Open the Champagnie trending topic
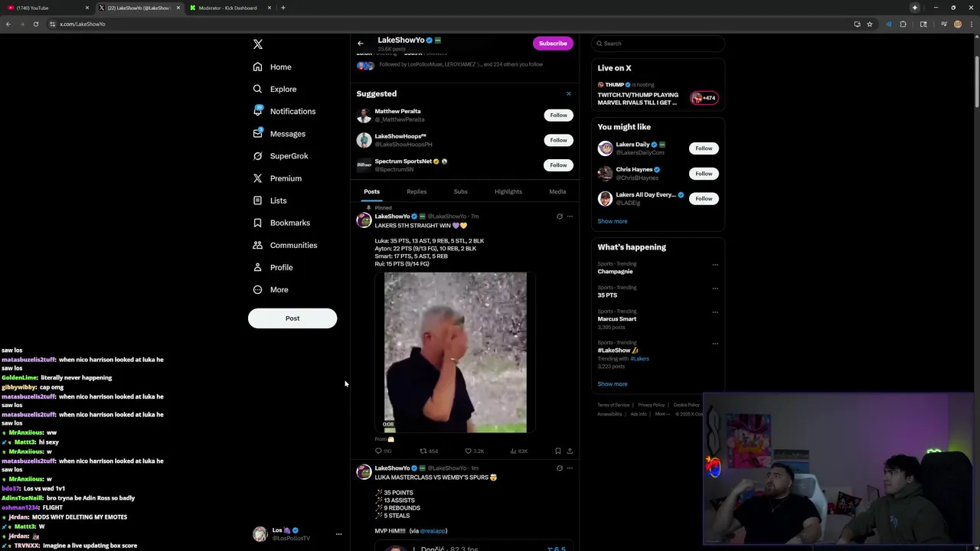The width and height of the screenshot is (980, 551). pos(615,271)
